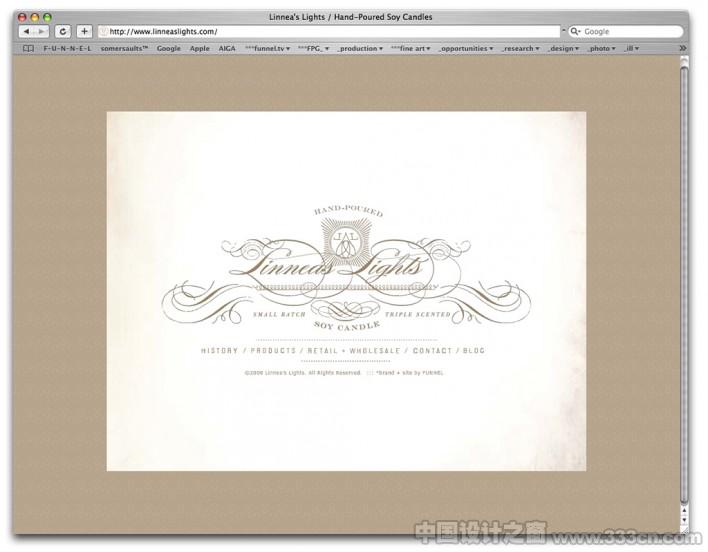Screen dimensions: 708x552
Task: Click the URL address field
Action: pos(329,32)
